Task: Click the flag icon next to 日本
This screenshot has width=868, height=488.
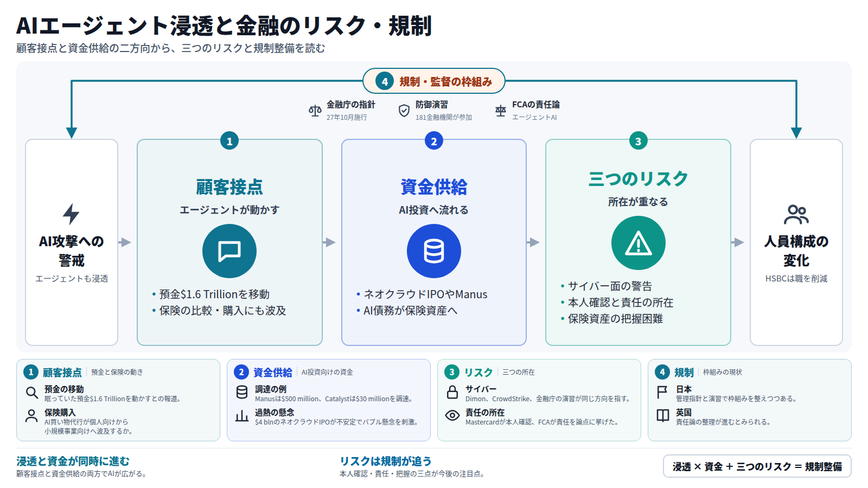Action: coord(662,392)
